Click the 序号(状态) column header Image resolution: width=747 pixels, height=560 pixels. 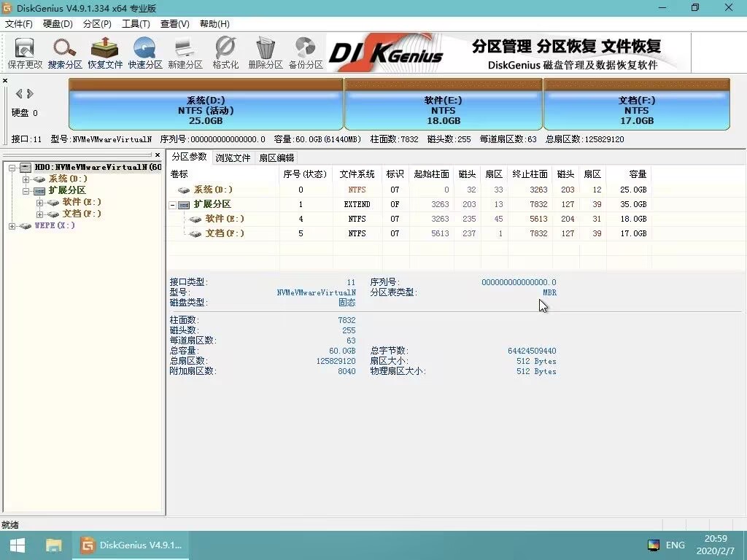(x=305, y=174)
